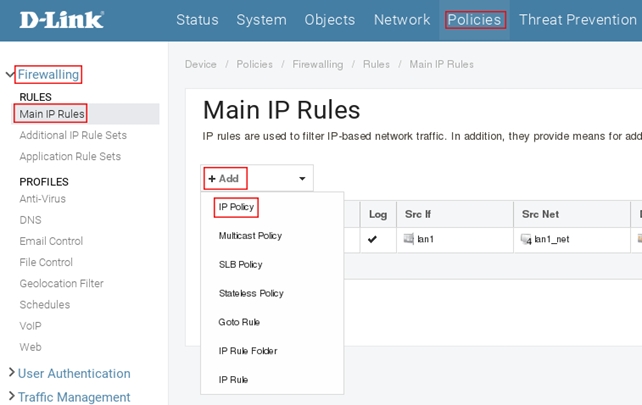Expand Traffic Management section
The image size is (642, 405).
(11, 397)
